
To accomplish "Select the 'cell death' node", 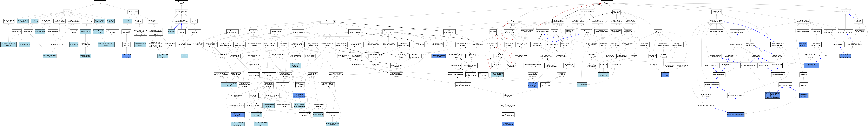I will [493, 32].
